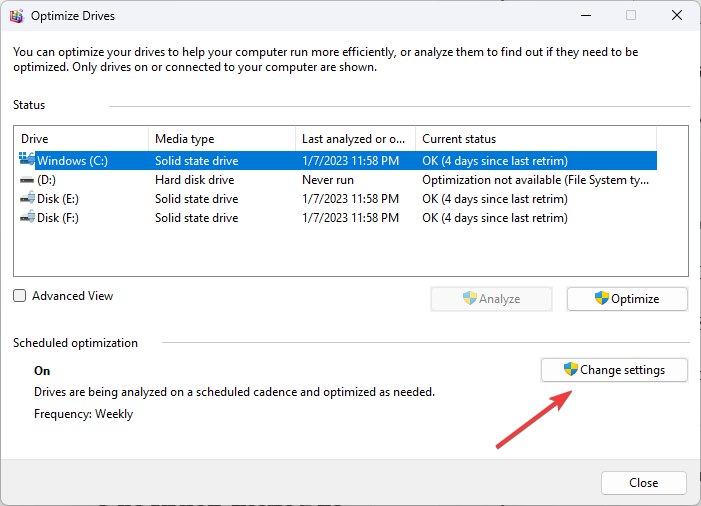The height and width of the screenshot is (506, 701).
Task: Click 'Never run' in the D: row
Action: pos(328,180)
